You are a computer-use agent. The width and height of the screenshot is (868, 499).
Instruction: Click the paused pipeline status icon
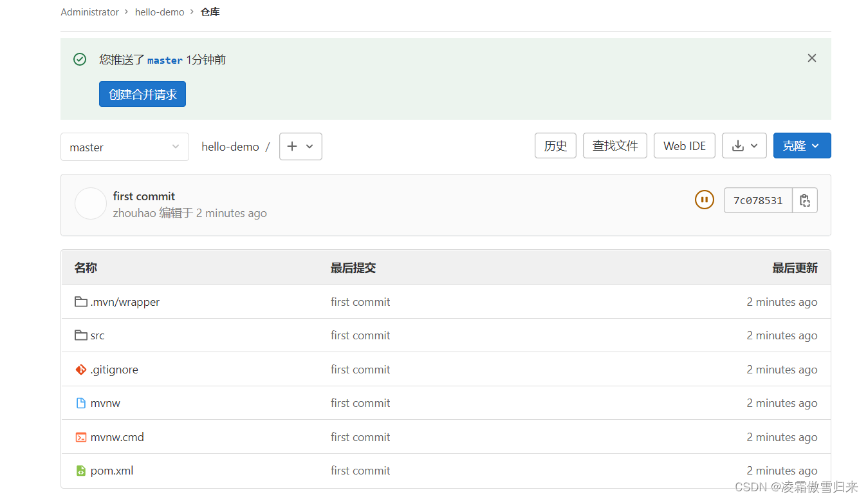click(x=705, y=200)
